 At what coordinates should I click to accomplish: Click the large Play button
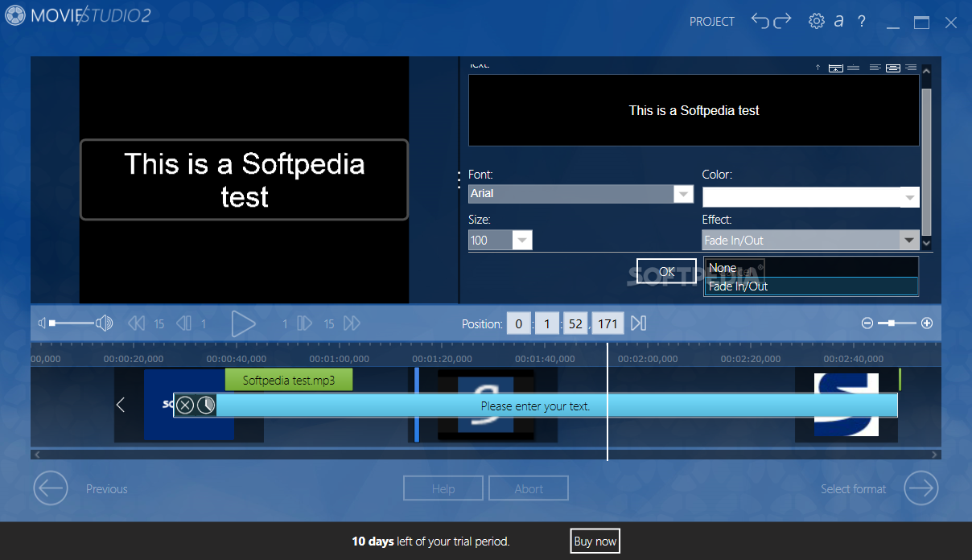point(243,323)
